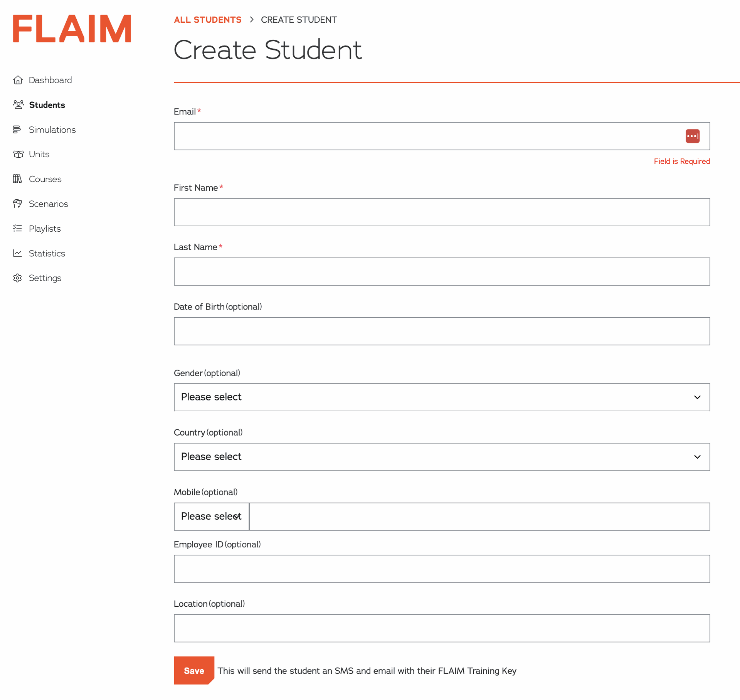This screenshot has height=700, width=740.
Task: Open the Settings gear icon
Action: coord(17,278)
